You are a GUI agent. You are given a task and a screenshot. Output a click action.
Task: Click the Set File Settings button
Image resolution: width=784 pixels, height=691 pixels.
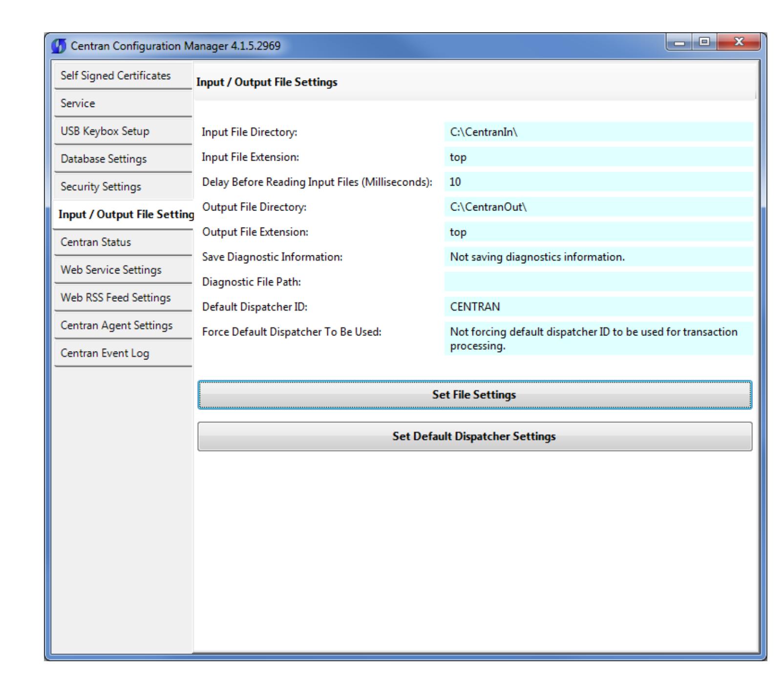pyautogui.click(x=475, y=395)
